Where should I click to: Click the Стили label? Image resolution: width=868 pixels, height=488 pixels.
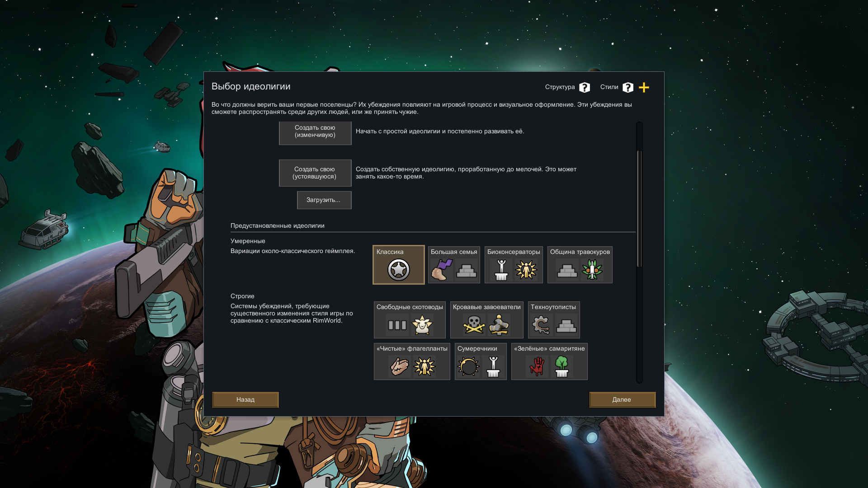[x=609, y=87]
